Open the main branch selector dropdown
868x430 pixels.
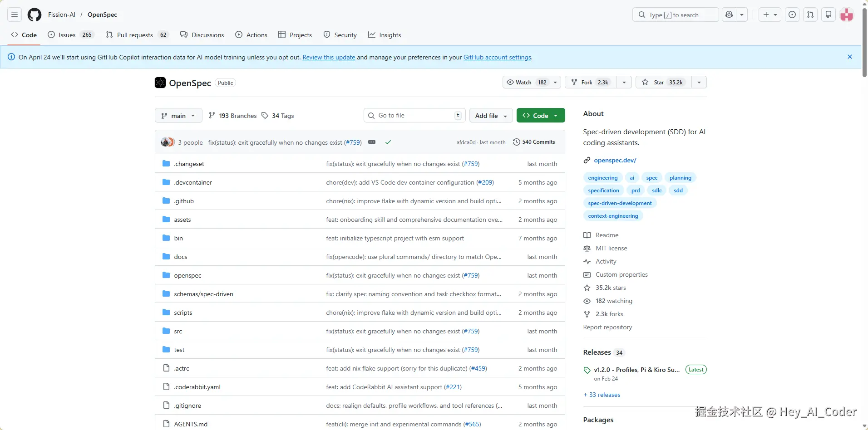coord(178,116)
